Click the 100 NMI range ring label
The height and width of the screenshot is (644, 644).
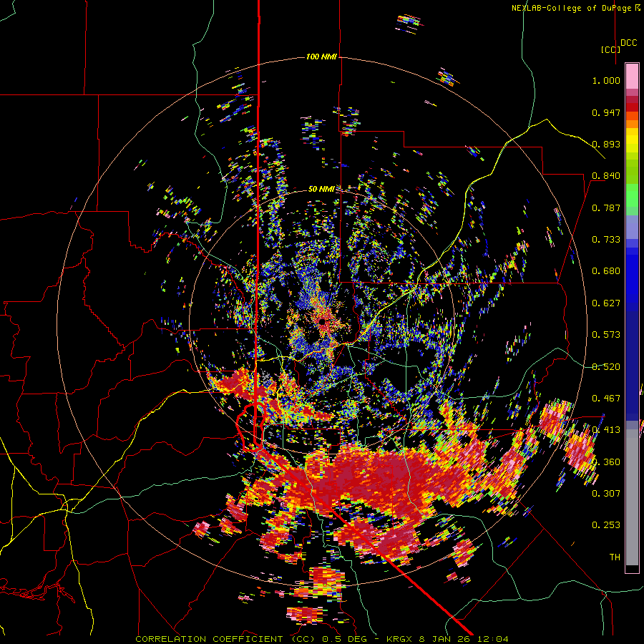point(321,57)
